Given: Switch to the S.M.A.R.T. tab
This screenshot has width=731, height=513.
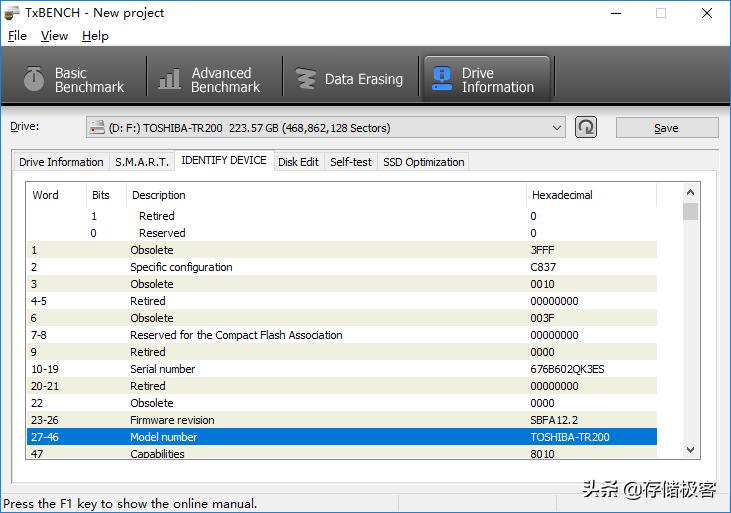Looking at the screenshot, I should tap(142, 162).
